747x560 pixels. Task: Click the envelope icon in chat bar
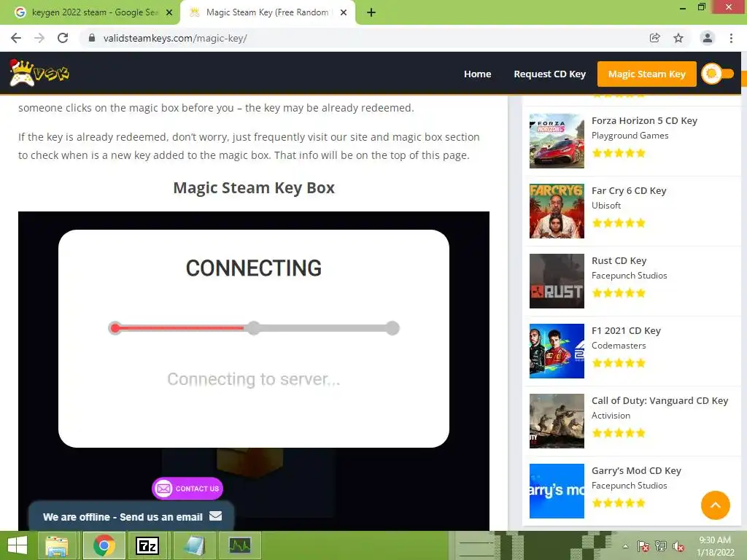pos(215,516)
